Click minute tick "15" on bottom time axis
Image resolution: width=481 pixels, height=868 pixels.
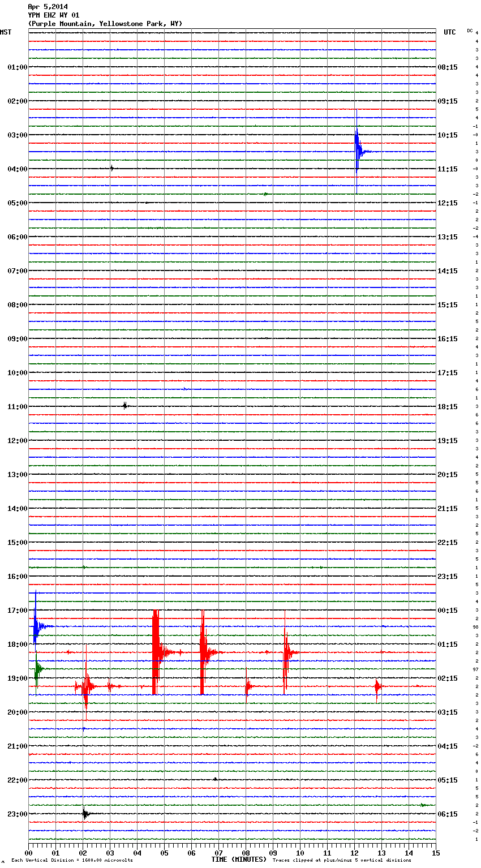436,853
